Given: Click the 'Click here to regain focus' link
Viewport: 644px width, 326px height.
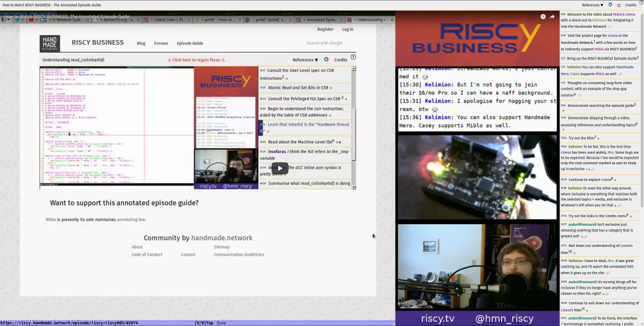Looking at the screenshot, I should [196, 59].
